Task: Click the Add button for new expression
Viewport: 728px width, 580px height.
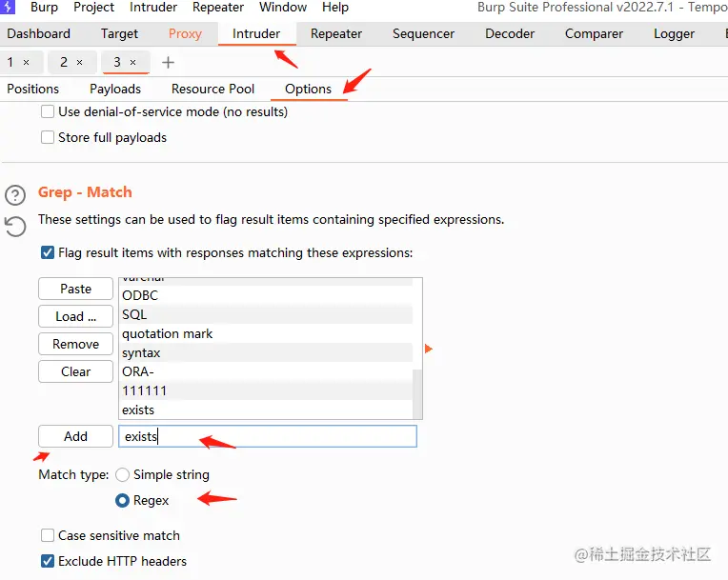Action: pos(75,436)
